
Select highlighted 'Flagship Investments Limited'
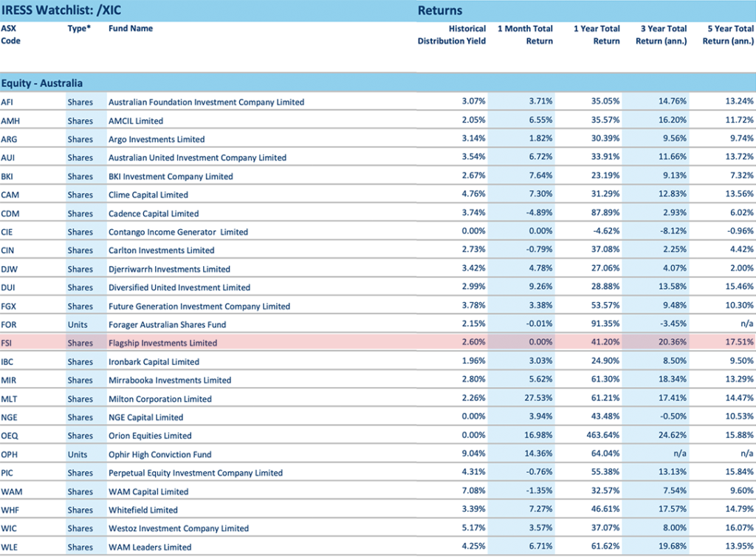point(163,343)
